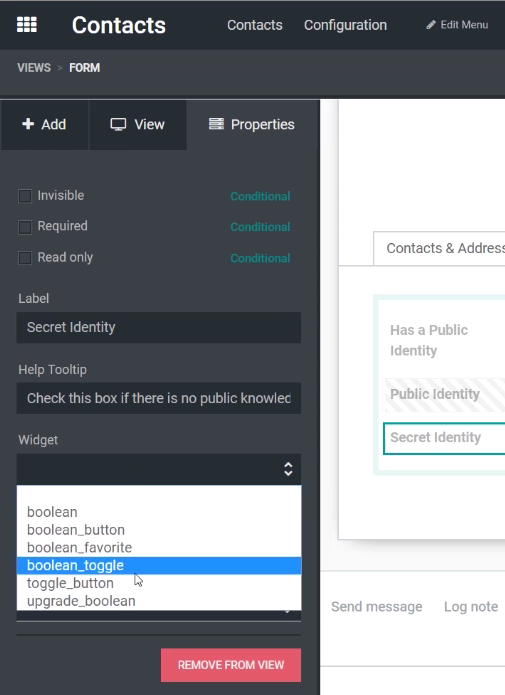Enable the Invisible checkbox
The image size is (505, 695).
click(x=25, y=196)
